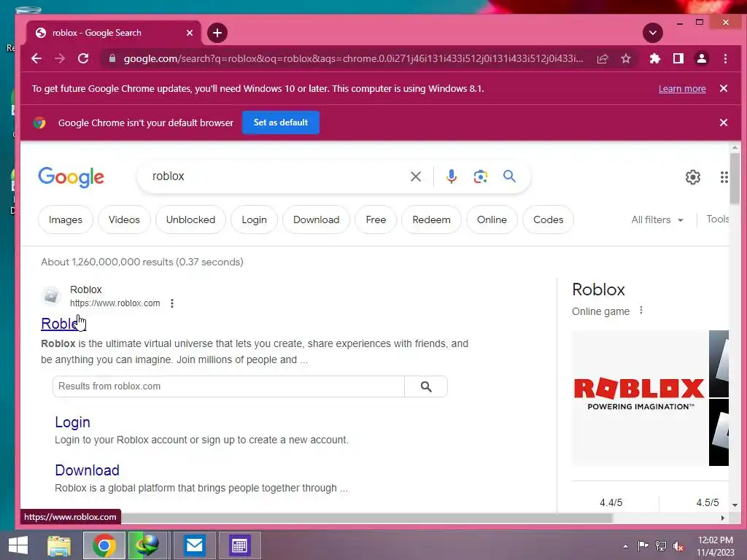Select the Login filter chip
This screenshot has width=747, height=560.
click(x=254, y=219)
